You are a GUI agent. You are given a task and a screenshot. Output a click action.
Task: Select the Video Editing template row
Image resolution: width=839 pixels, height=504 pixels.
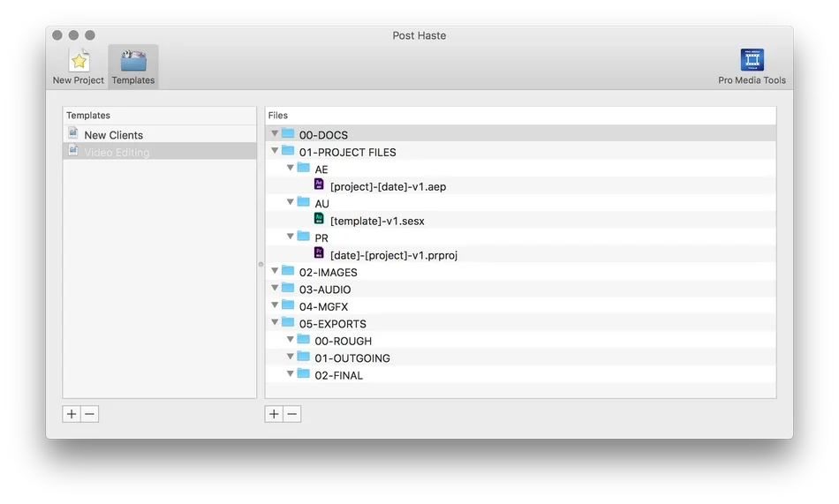pos(160,151)
